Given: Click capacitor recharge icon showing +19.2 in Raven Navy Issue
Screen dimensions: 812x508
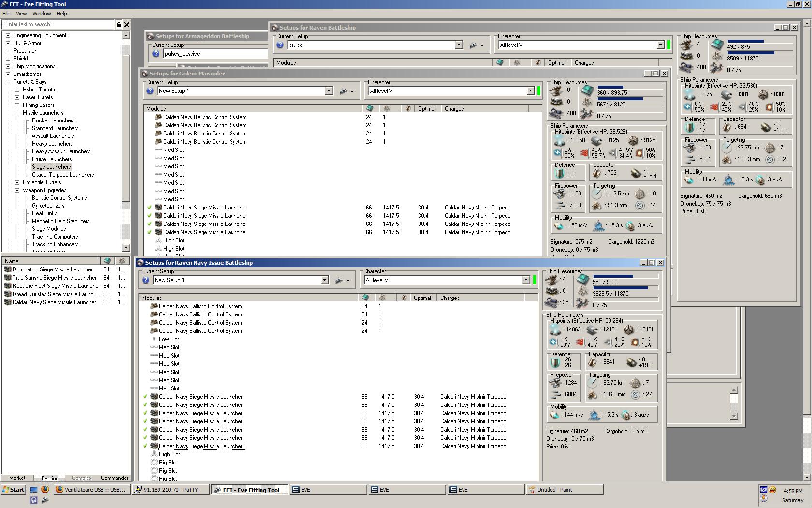Looking at the screenshot, I should (631, 362).
